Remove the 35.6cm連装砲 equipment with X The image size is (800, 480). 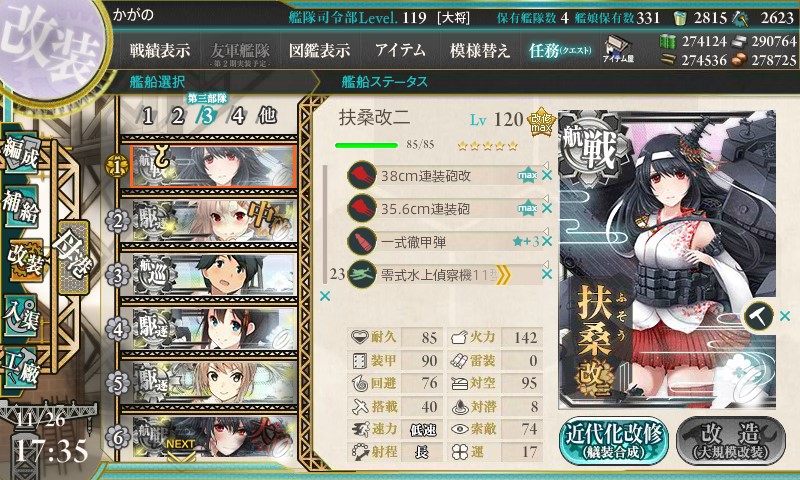tap(546, 208)
